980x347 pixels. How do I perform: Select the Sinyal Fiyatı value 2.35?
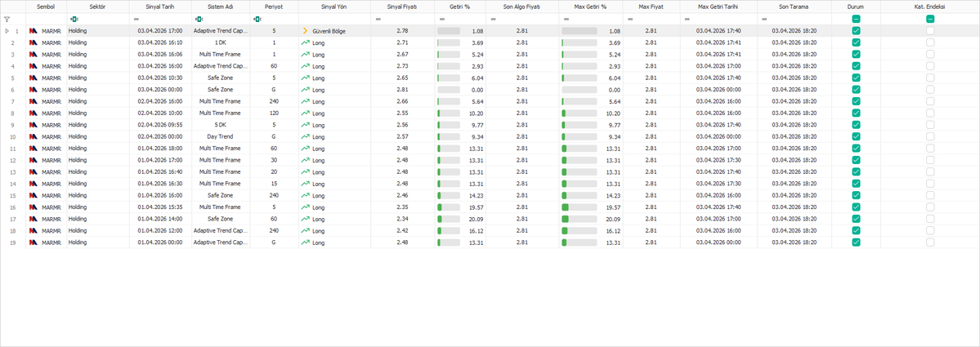click(402, 207)
